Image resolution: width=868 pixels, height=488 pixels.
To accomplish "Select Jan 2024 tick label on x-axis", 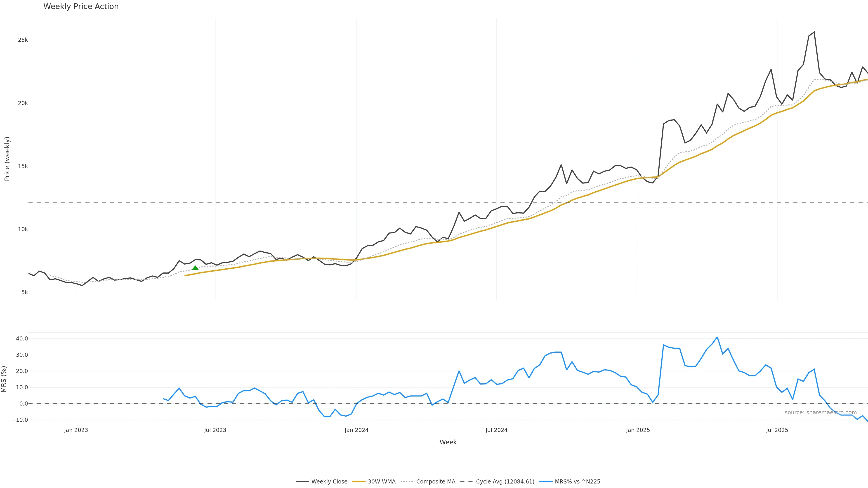I will click(356, 430).
